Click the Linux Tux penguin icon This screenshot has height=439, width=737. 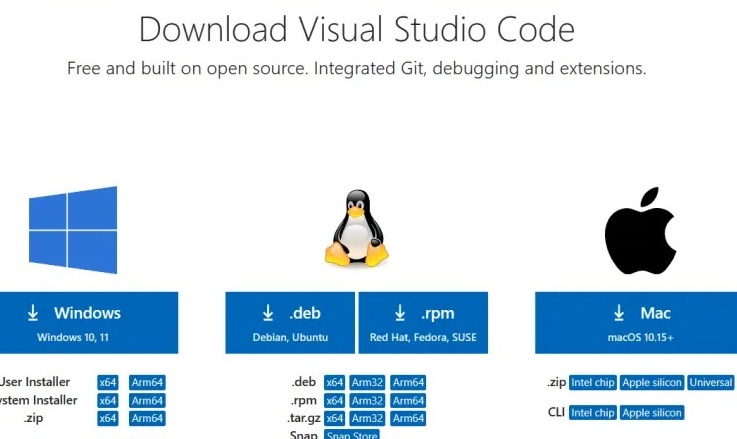pyautogui.click(x=357, y=228)
